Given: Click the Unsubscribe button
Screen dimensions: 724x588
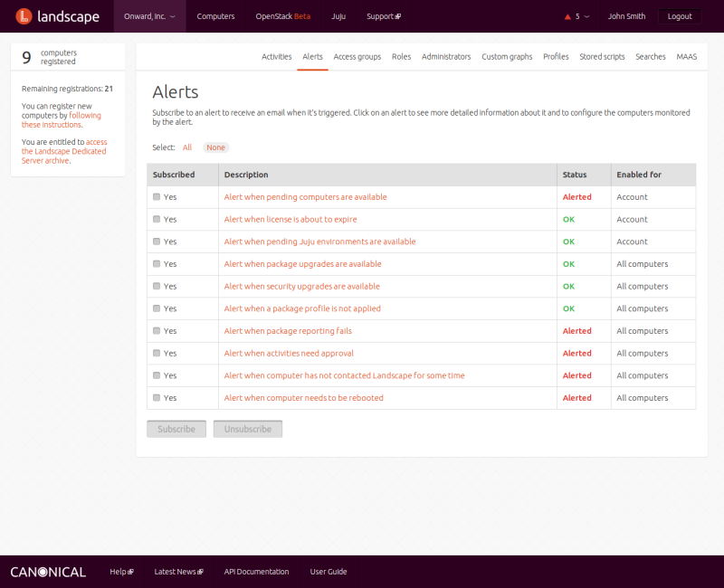Looking at the screenshot, I should click(248, 429).
